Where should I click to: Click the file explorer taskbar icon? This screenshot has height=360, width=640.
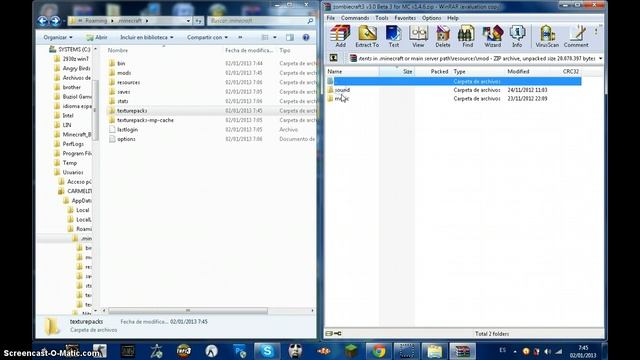pyautogui.click(x=434, y=351)
